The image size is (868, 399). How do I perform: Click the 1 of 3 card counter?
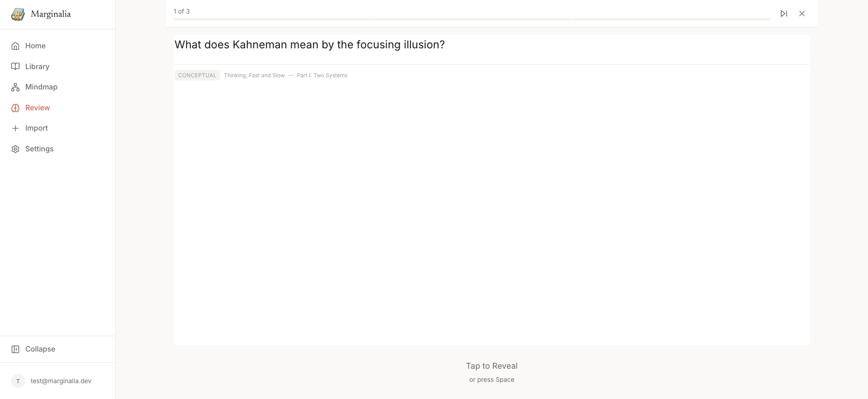point(182,11)
